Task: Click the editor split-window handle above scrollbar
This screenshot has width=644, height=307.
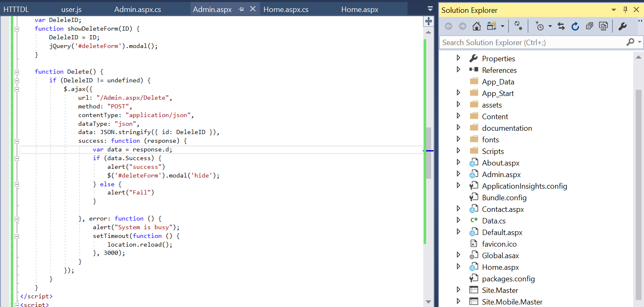Action: pyautogui.click(x=429, y=21)
